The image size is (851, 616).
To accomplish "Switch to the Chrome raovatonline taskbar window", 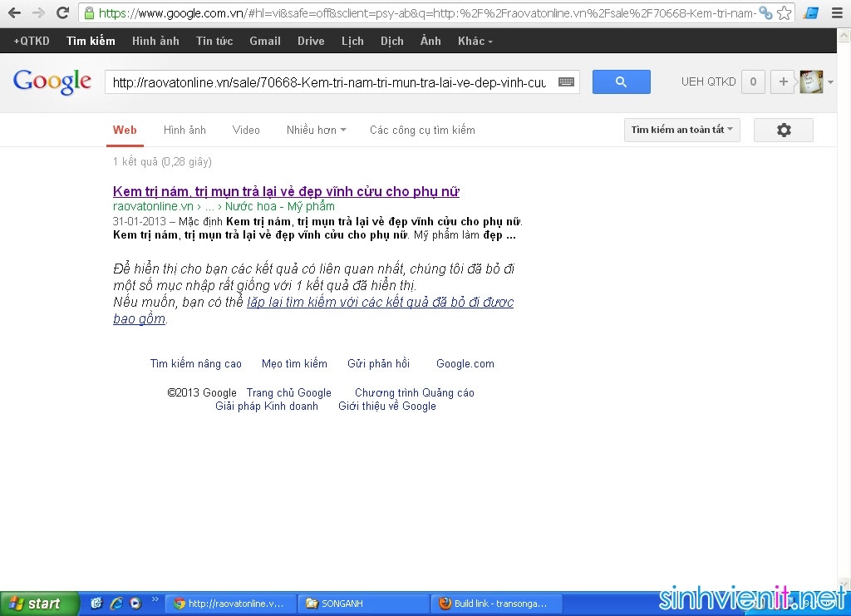I will coord(229,604).
